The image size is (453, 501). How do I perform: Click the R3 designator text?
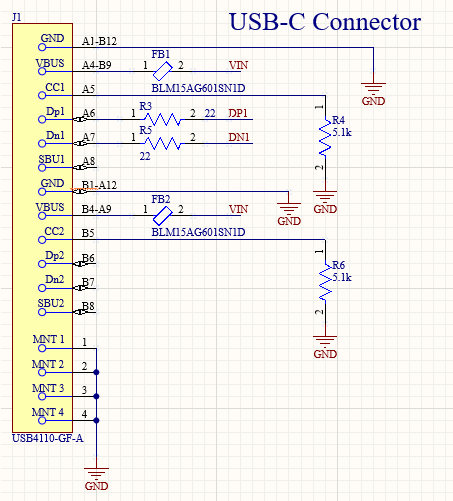coord(145,106)
